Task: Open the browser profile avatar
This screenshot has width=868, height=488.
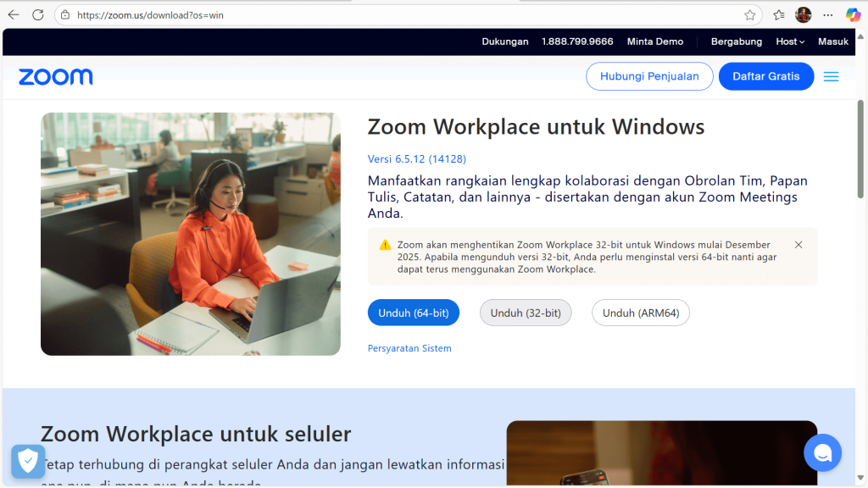Action: (804, 15)
